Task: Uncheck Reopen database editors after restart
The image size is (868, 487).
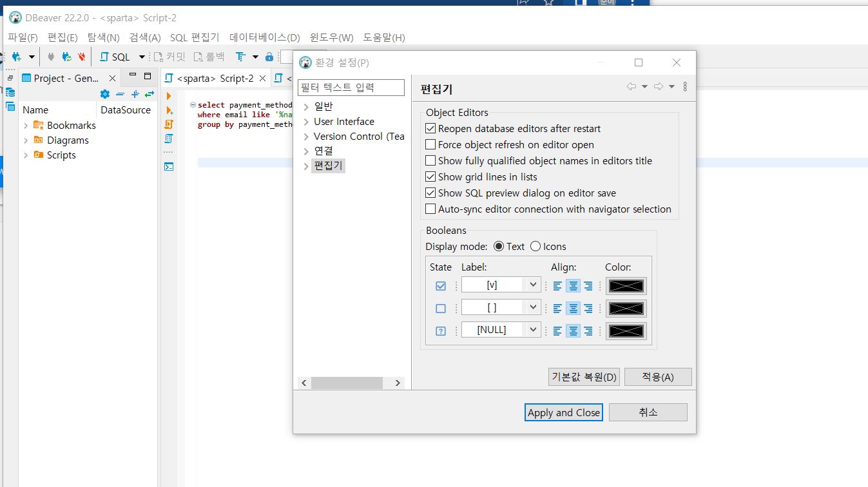Action: pyautogui.click(x=431, y=129)
